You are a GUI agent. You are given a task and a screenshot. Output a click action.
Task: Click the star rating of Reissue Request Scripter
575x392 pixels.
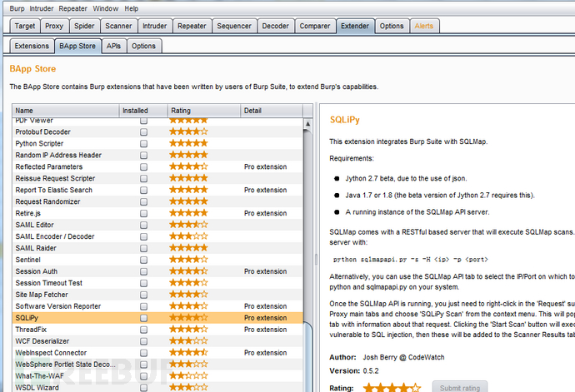(x=188, y=178)
